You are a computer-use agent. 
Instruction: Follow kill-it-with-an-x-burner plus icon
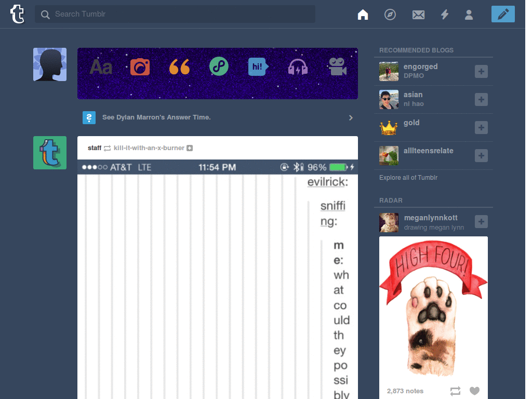[x=190, y=148]
